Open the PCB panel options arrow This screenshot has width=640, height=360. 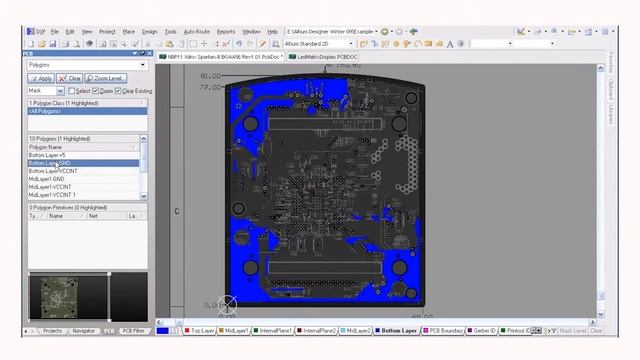(x=135, y=53)
